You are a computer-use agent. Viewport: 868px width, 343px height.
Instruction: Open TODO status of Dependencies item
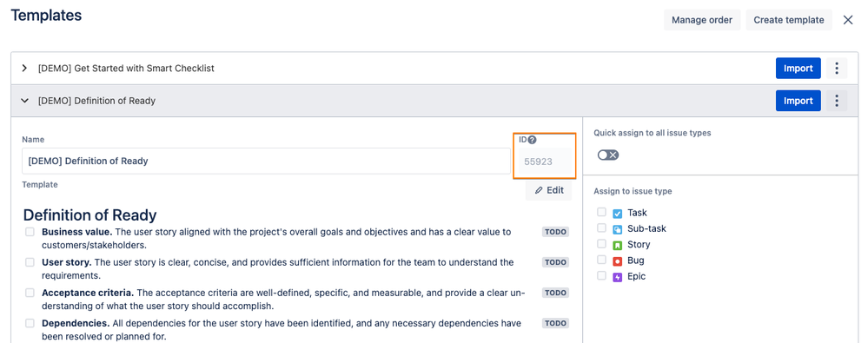[555, 323]
